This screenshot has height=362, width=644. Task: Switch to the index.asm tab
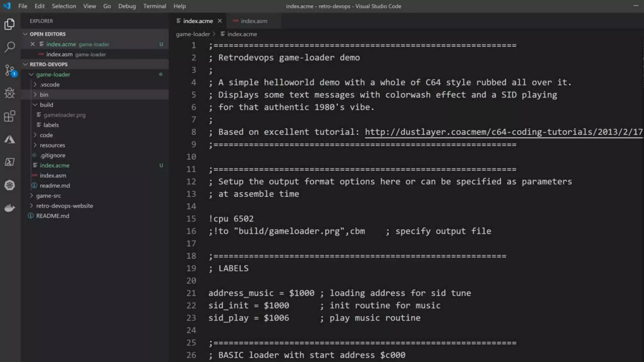254,21
